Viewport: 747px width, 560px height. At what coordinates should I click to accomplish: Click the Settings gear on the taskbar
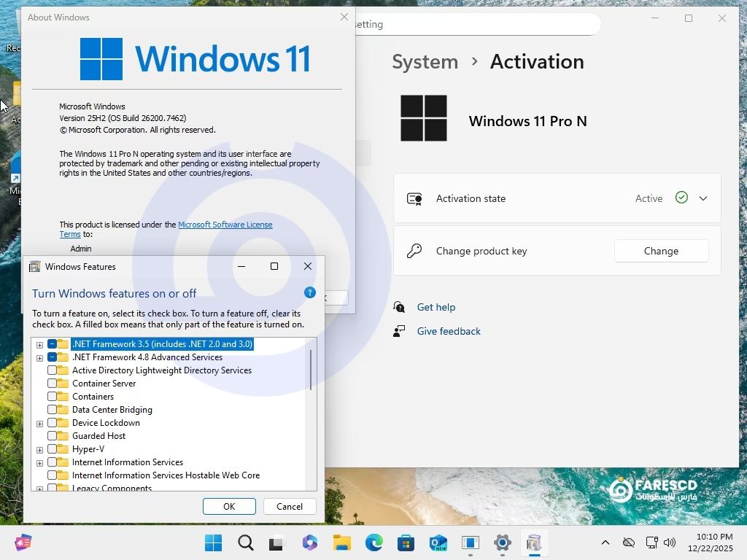point(503,542)
